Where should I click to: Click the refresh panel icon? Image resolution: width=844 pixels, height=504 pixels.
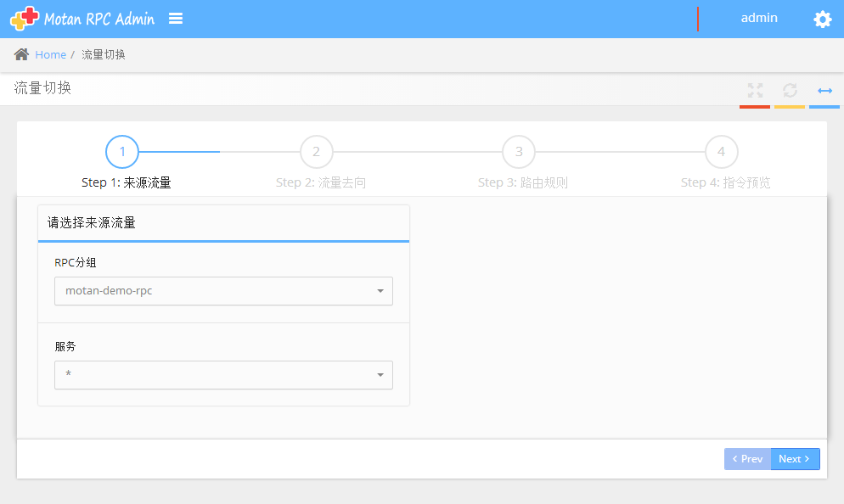point(790,90)
